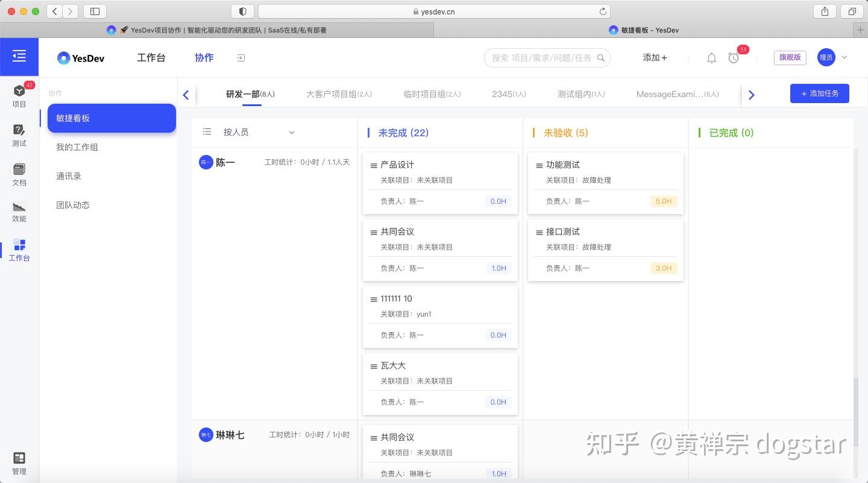868x483 pixels.
Task: Click the YesDev logo
Action: pos(81,58)
